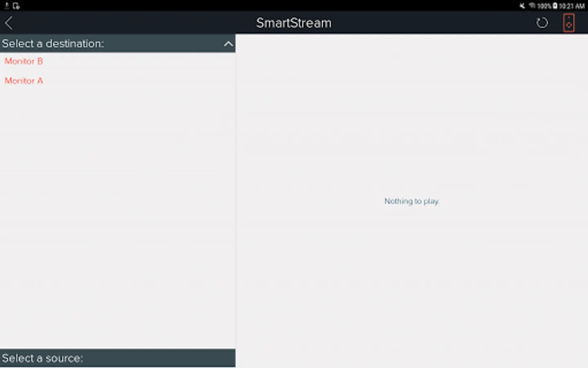Choose Monitor B as destination
Screen dimensions: 588x368
(x=24, y=61)
